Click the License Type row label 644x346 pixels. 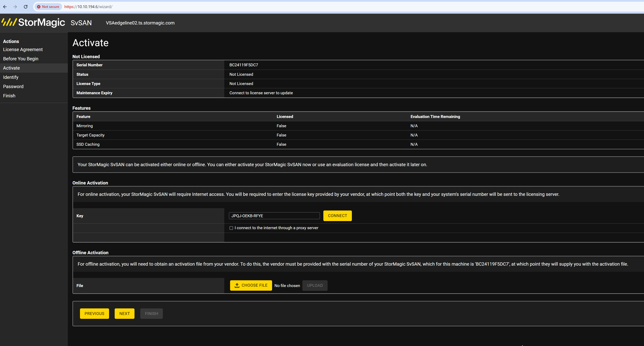coord(88,84)
